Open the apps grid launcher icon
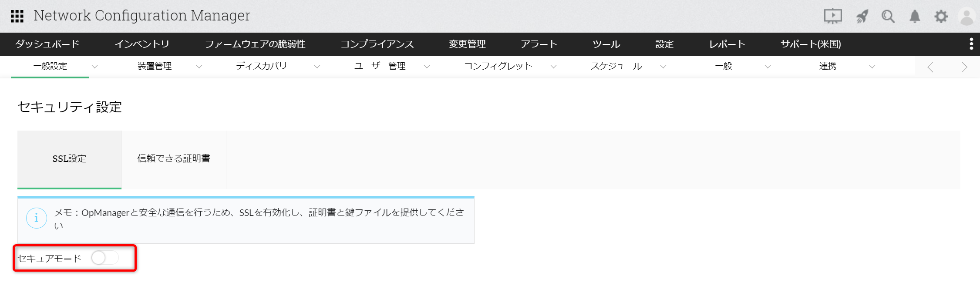Image resolution: width=980 pixels, height=286 pixels. [17, 16]
